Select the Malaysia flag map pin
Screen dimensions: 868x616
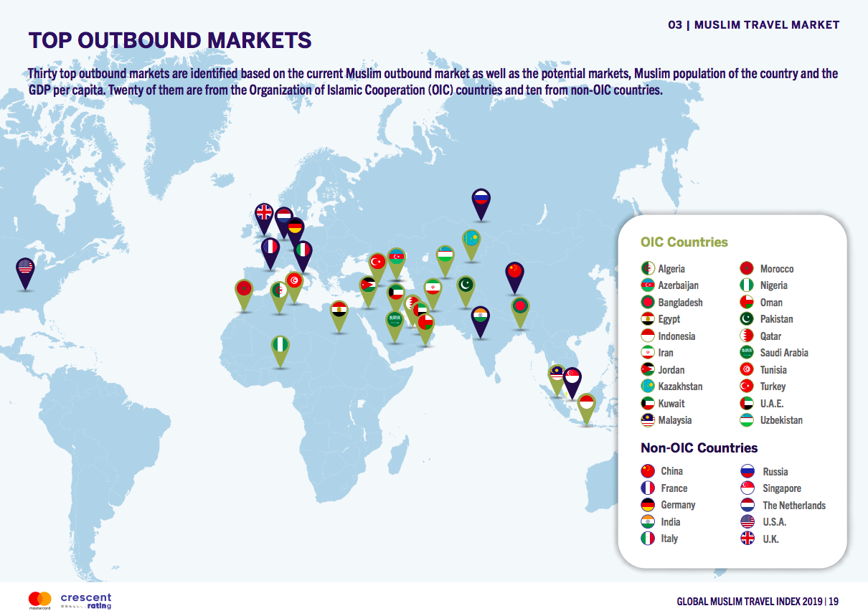557,380
